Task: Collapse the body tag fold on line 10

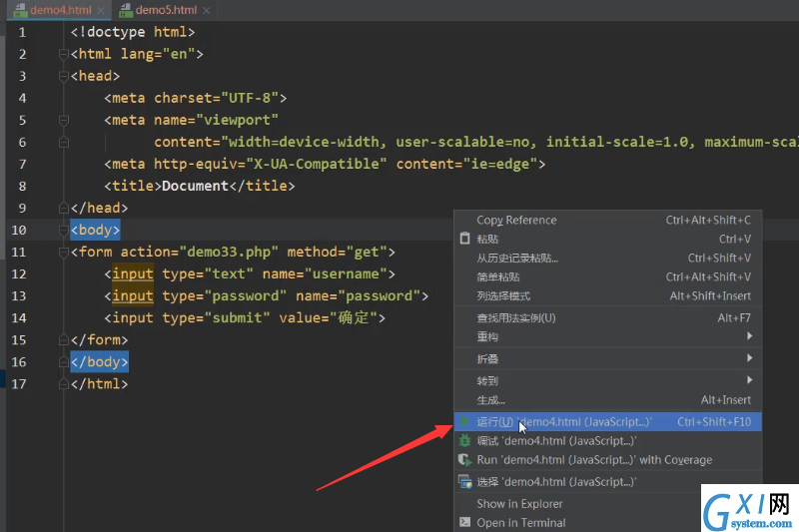Action: [64, 231]
